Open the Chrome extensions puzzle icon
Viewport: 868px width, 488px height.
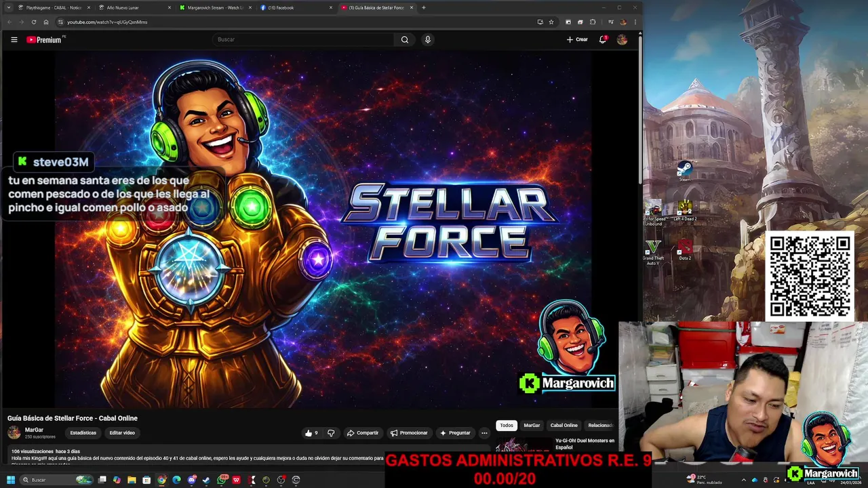pyautogui.click(x=592, y=22)
